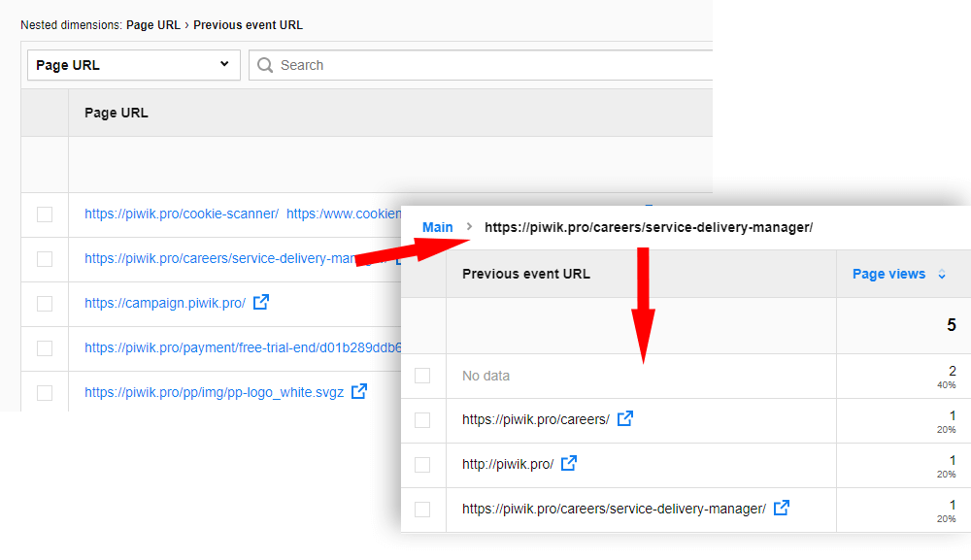Click the Page URL column header
The height and width of the screenshot is (560, 971).
point(117,113)
